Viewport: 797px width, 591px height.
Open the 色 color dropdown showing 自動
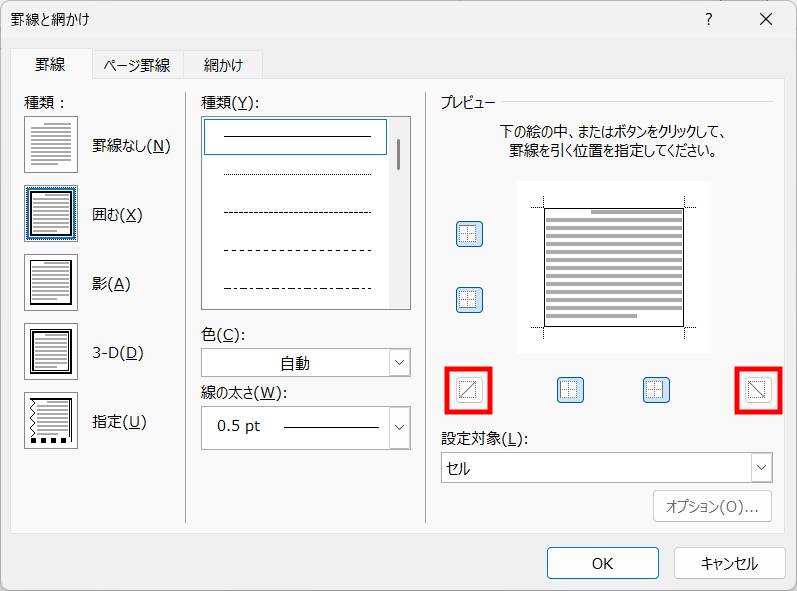305,363
